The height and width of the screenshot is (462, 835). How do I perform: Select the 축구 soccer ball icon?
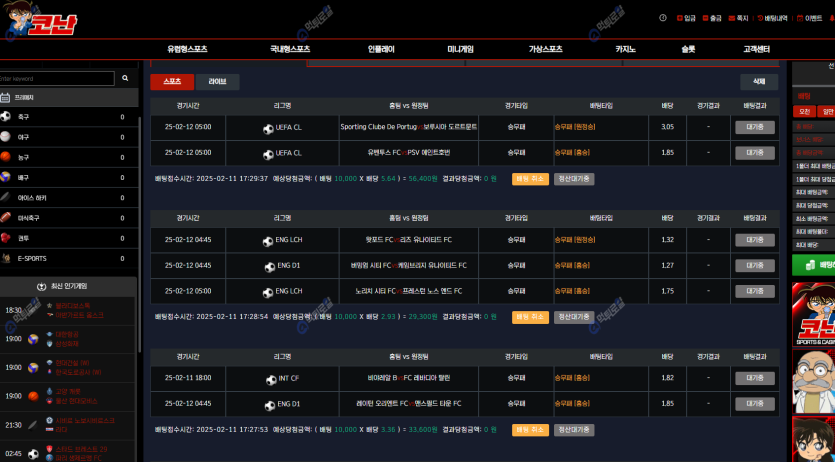(x=6, y=116)
